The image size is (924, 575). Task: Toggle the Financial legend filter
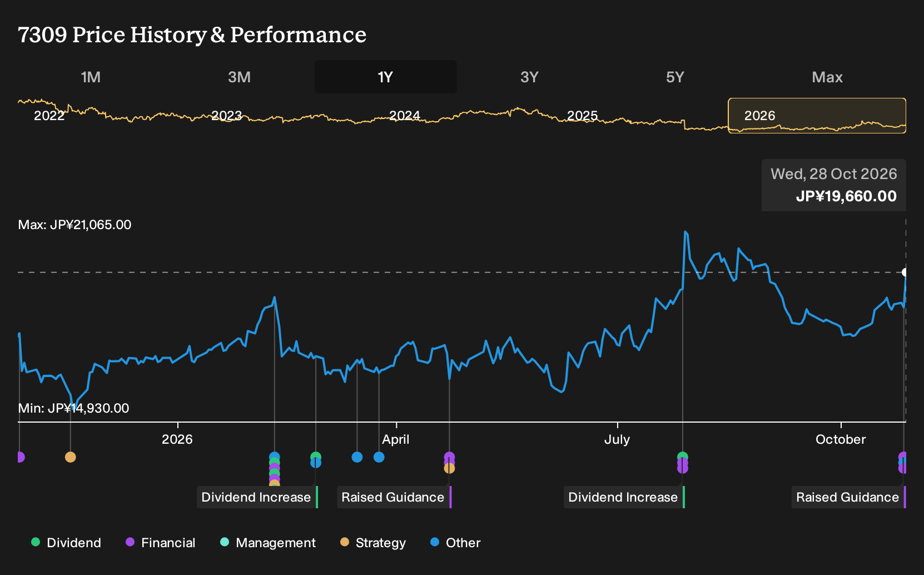pos(161,542)
